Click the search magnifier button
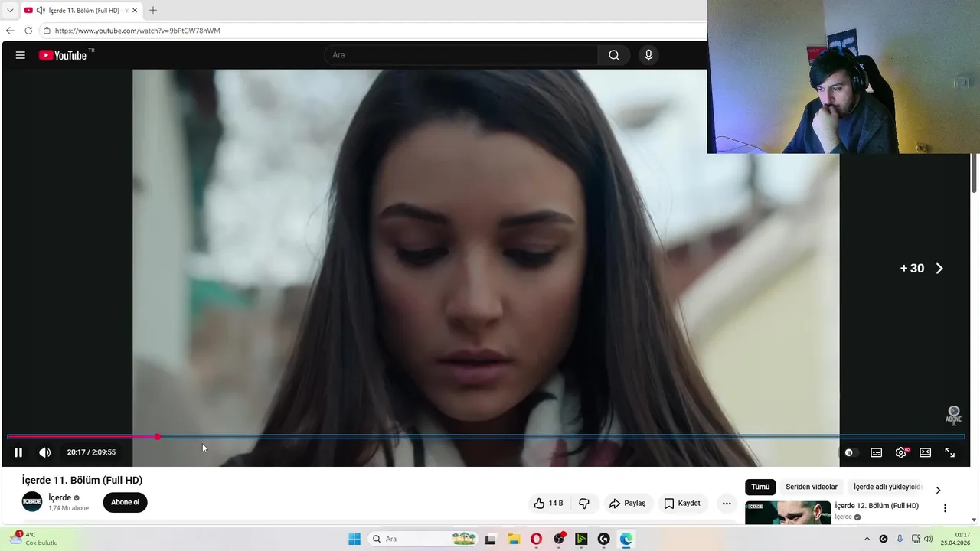Screen dimensions: 980x551 tap(614, 55)
